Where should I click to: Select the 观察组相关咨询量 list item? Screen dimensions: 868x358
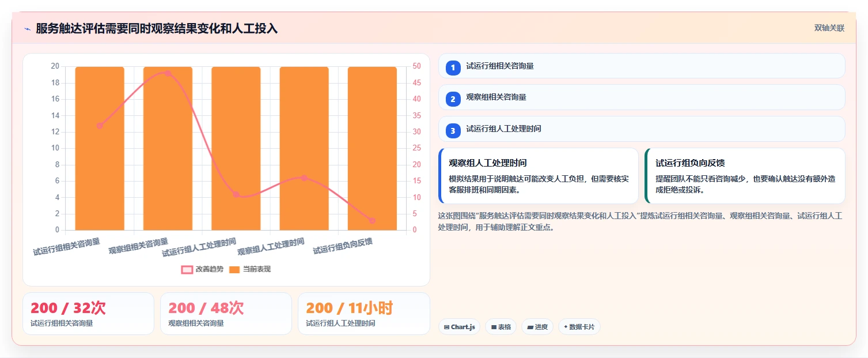[642, 97]
